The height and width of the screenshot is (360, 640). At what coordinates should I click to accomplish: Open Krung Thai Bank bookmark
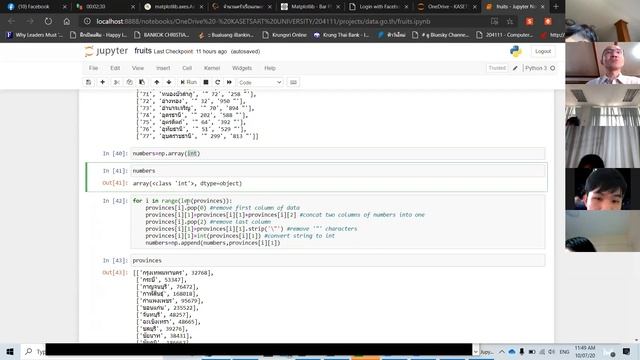click(x=341, y=35)
